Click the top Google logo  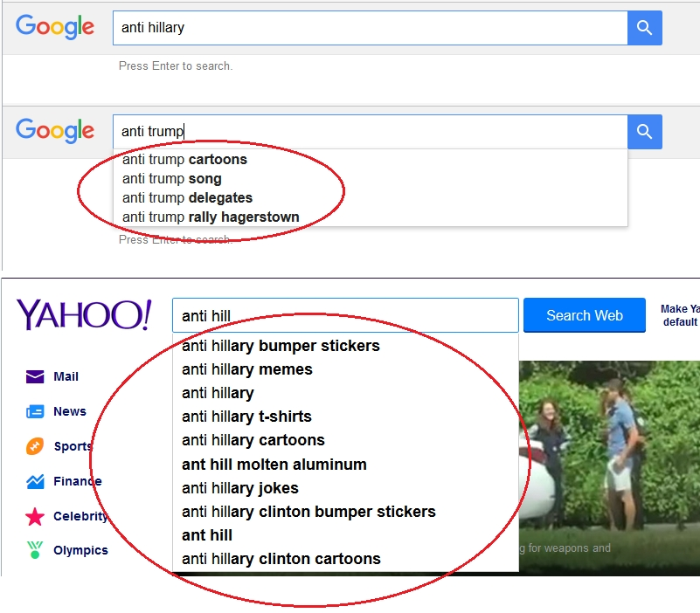tap(55, 27)
